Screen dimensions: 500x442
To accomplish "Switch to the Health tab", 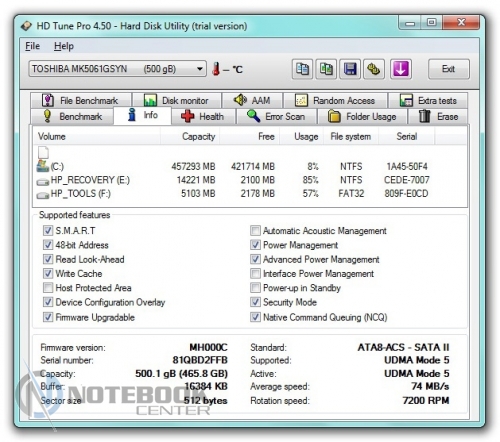I will click(203, 117).
